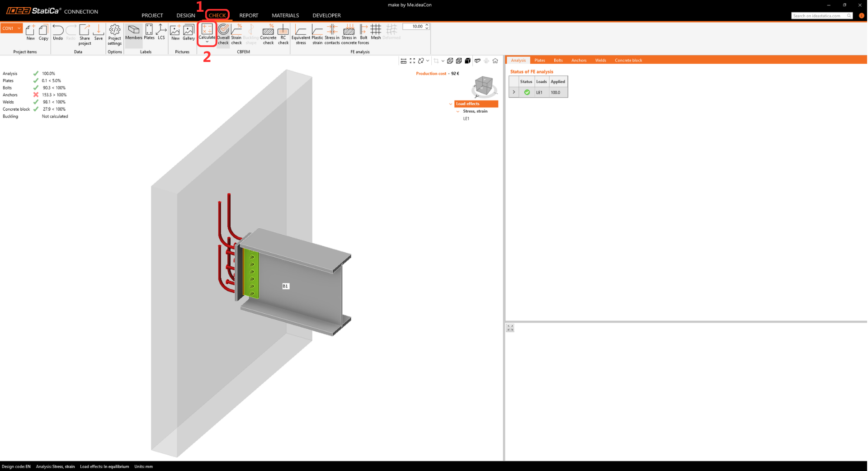This screenshot has width=868, height=471.
Task: Save the project
Action: click(99, 33)
